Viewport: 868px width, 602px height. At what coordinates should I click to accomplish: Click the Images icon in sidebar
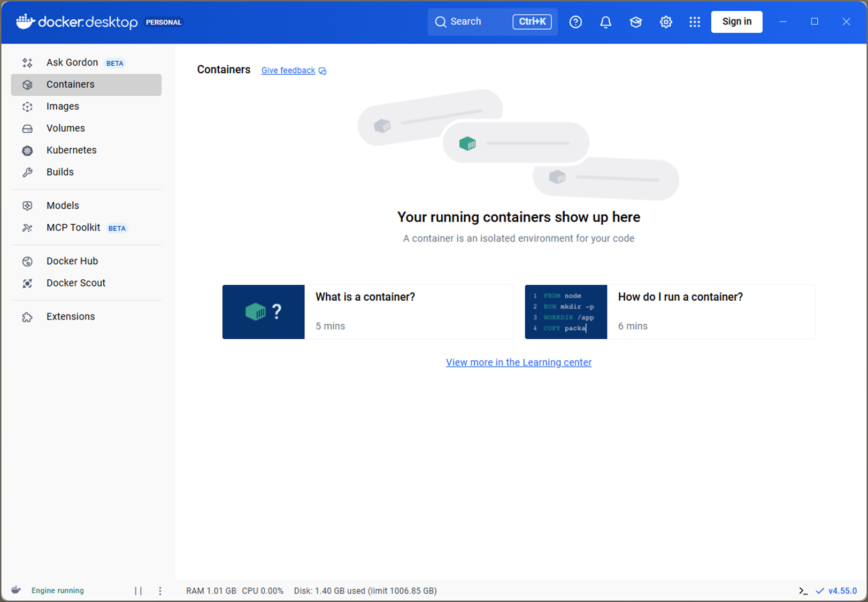pos(27,106)
